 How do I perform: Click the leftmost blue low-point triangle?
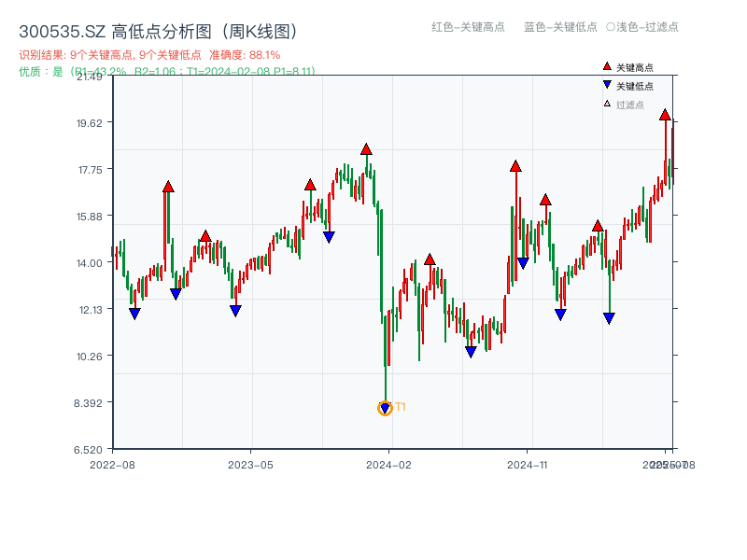coord(134,314)
